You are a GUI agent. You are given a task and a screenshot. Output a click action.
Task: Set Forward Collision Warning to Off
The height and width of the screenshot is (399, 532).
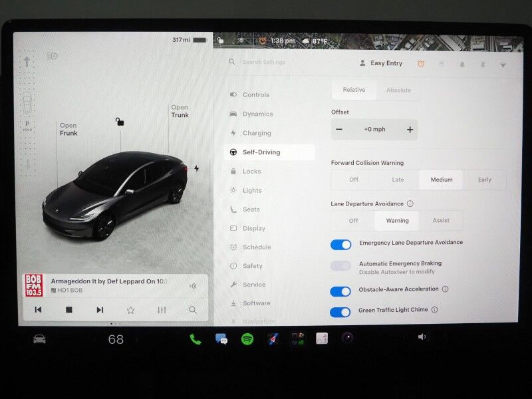(x=354, y=180)
